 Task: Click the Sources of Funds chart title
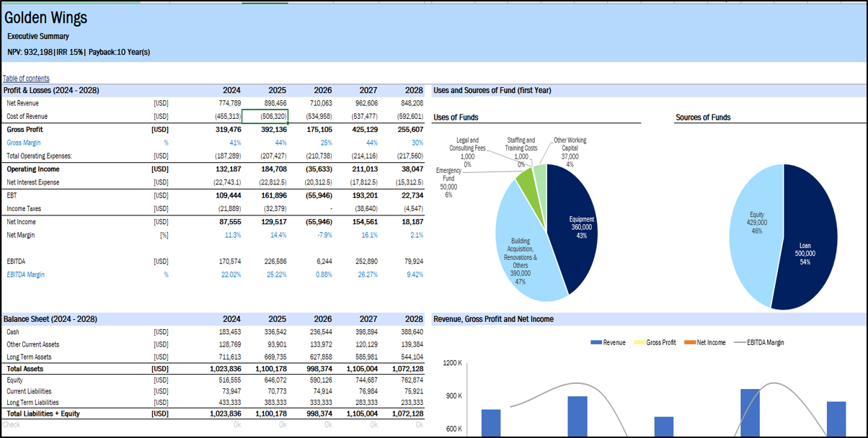pyautogui.click(x=703, y=117)
